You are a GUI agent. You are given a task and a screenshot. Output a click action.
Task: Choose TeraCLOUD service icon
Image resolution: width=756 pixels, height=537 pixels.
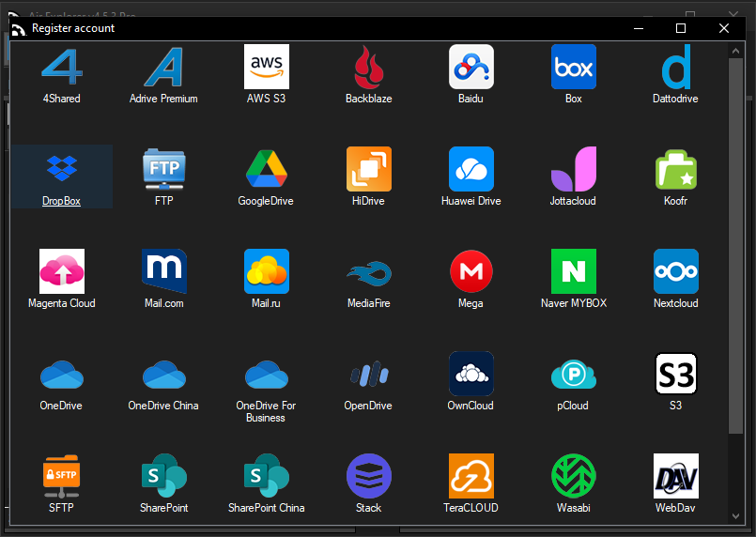point(471,476)
